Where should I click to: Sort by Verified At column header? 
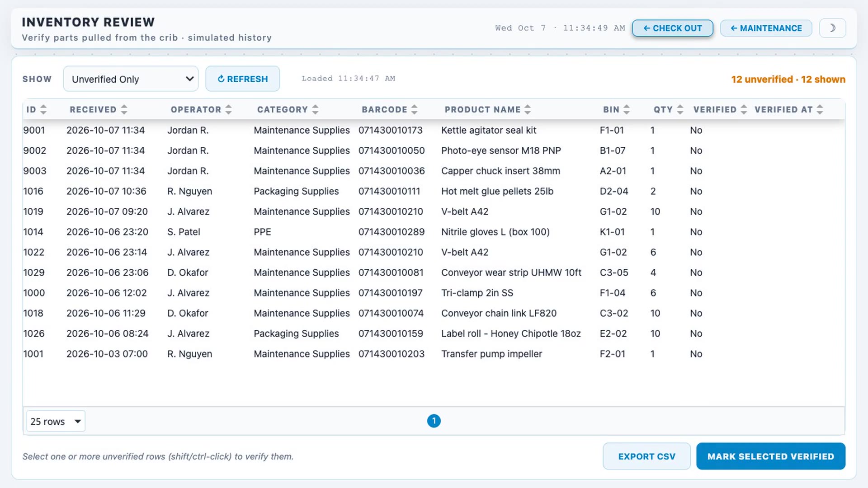click(788, 109)
